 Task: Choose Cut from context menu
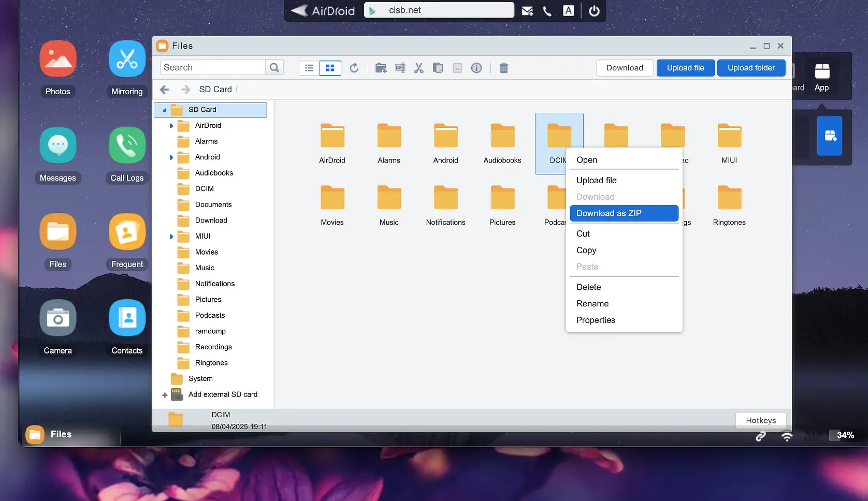(624, 233)
